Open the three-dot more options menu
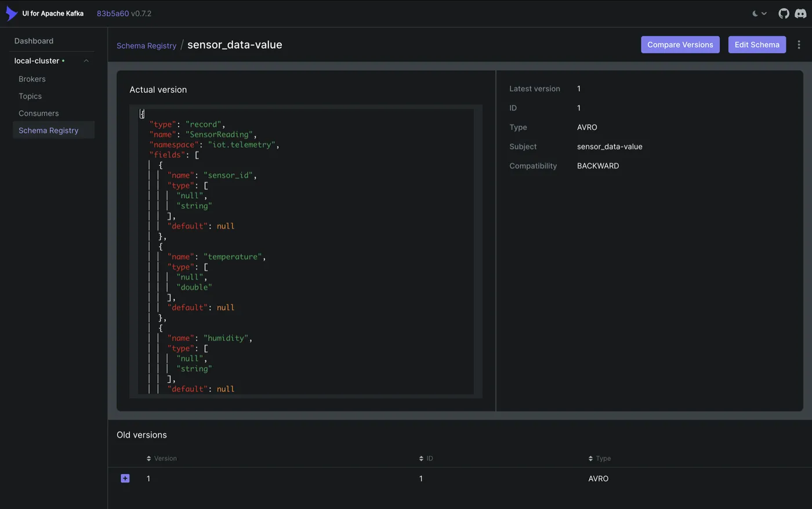This screenshot has height=509, width=812. pos(799,45)
